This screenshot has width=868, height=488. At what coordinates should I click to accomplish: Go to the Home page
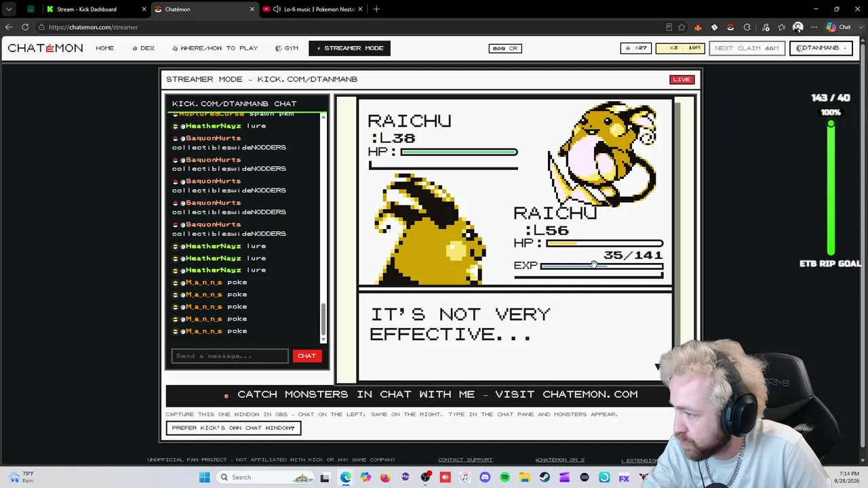(x=105, y=48)
